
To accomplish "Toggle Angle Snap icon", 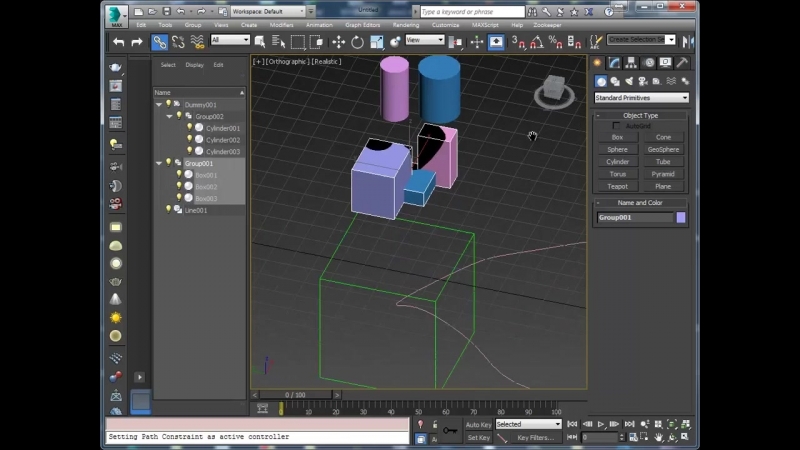I will [x=536, y=42].
